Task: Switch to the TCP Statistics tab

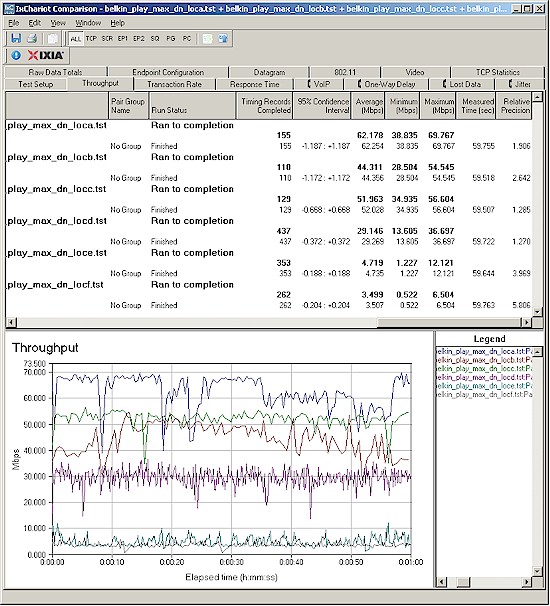Action: pos(498,72)
